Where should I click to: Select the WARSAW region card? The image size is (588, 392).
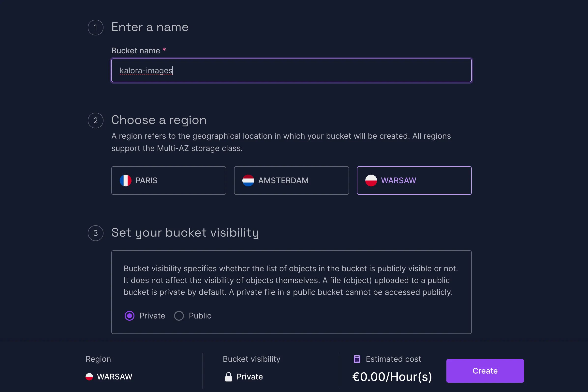414,181
